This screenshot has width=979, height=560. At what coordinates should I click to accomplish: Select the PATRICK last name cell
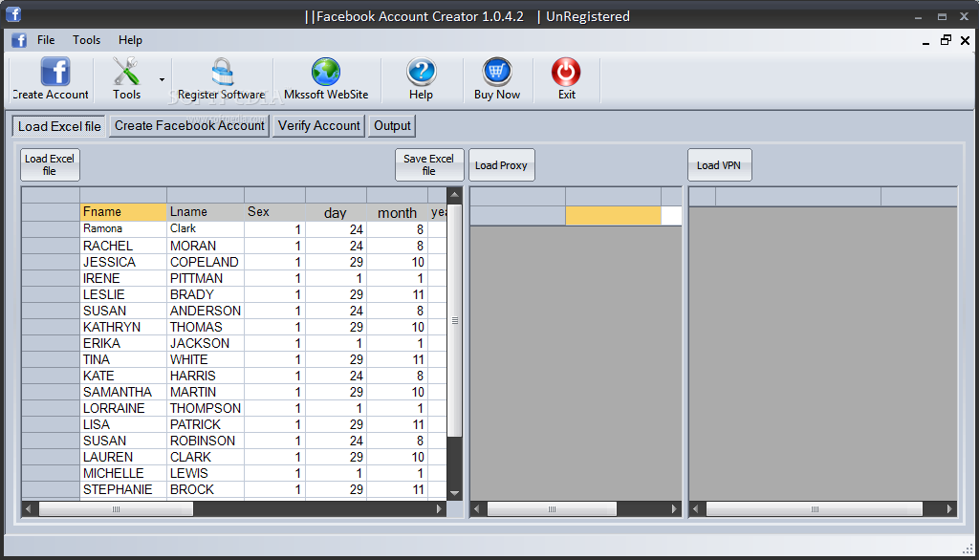pos(206,424)
